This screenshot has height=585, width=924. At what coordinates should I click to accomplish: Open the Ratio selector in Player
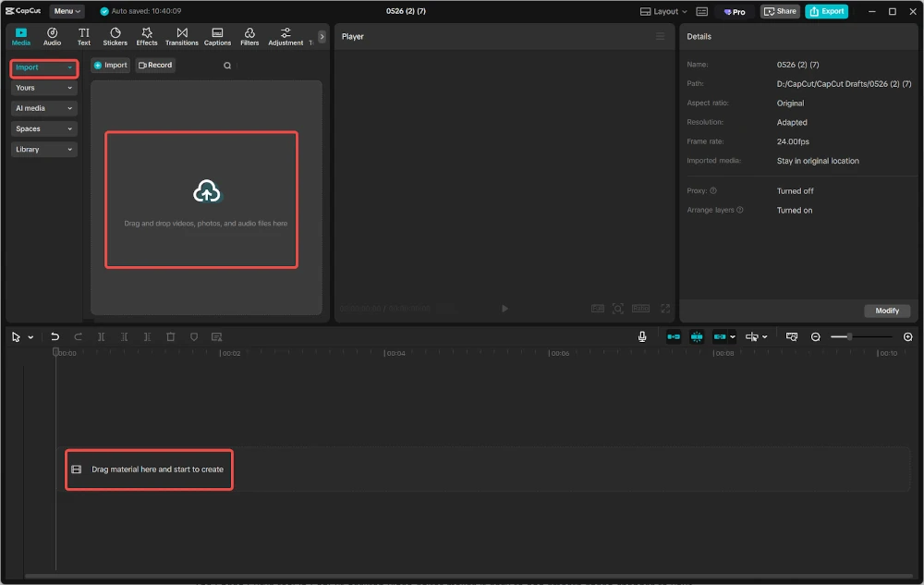[640, 309]
